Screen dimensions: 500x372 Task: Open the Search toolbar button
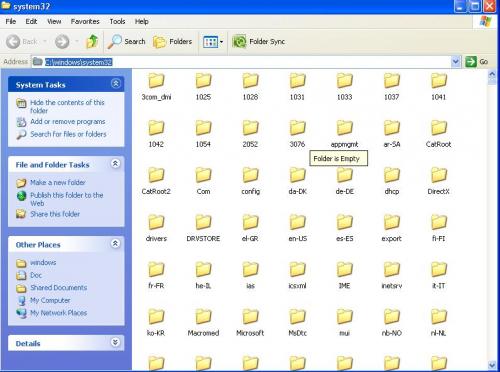coord(127,42)
